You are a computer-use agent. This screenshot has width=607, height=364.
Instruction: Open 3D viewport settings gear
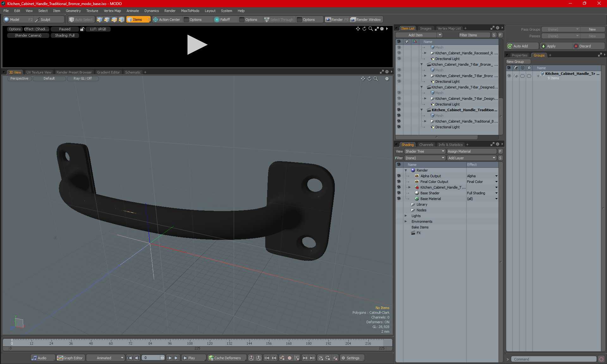pyautogui.click(x=387, y=79)
